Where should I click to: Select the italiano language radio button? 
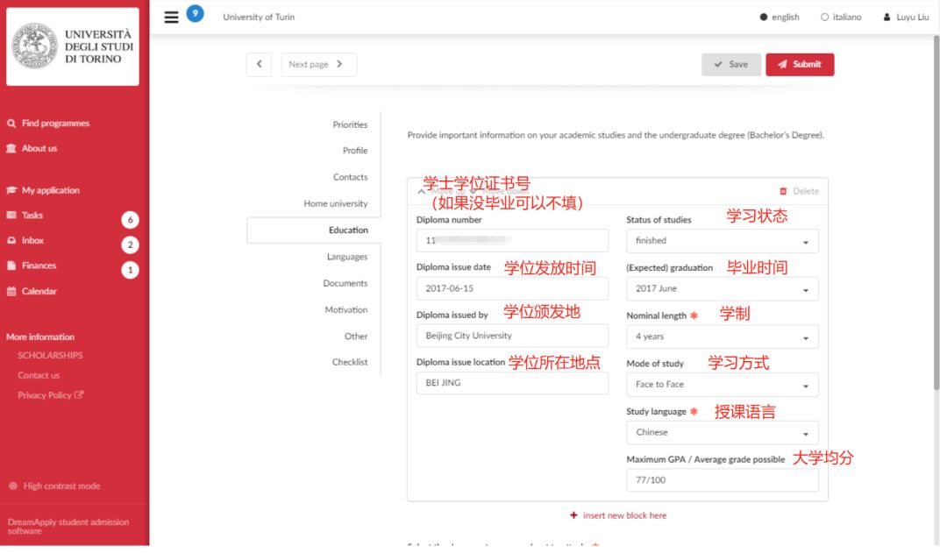[x=824, y=17]
